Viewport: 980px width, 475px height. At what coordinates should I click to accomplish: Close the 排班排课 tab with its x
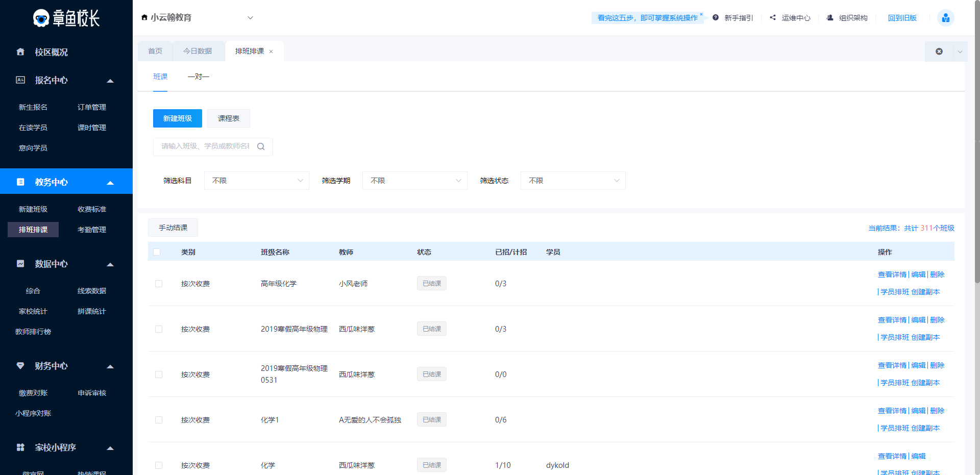click(x=271, y=52)
